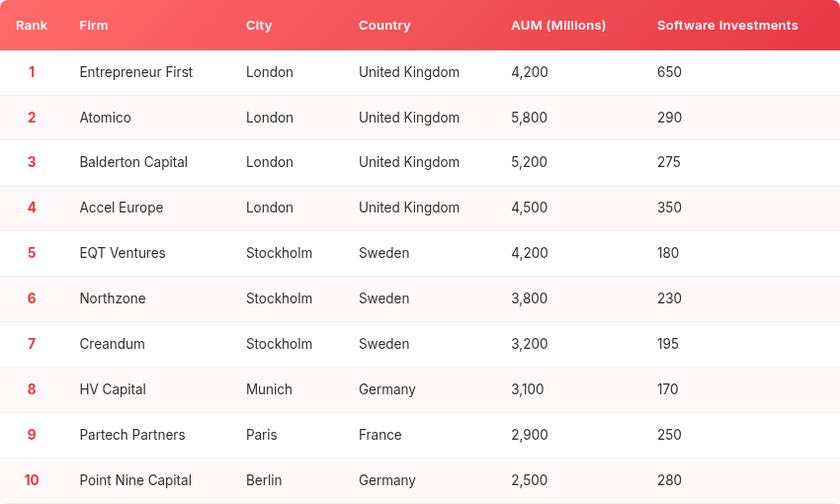Select the Balderton Capital row

pyautogui.click(x=133, y=162)
